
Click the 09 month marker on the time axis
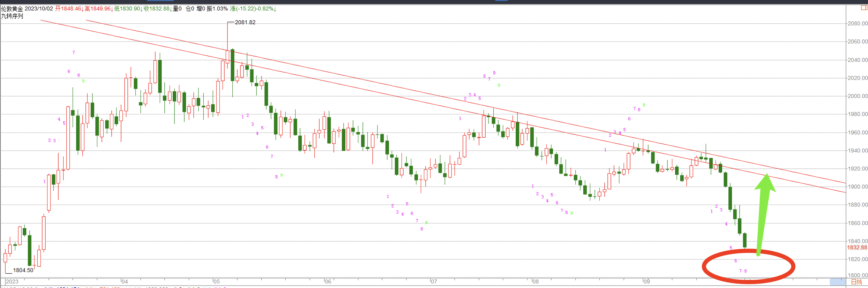(646, 282)
